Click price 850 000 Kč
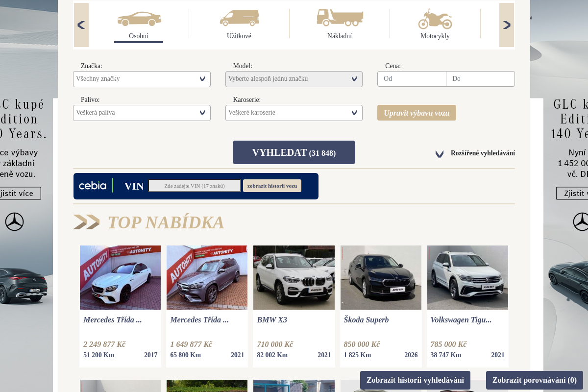 point(362,344)
